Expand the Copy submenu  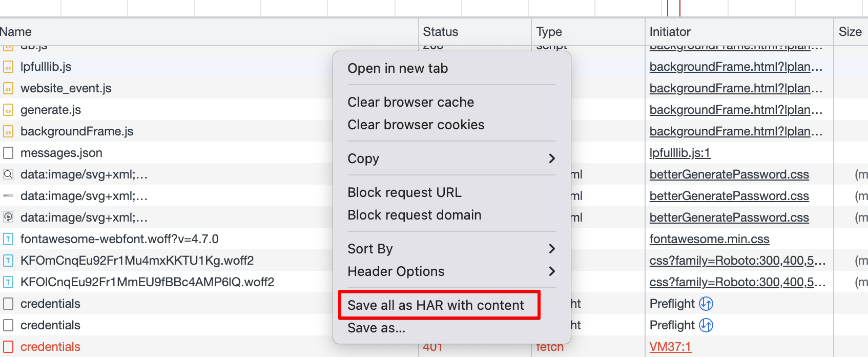point(551,158)
